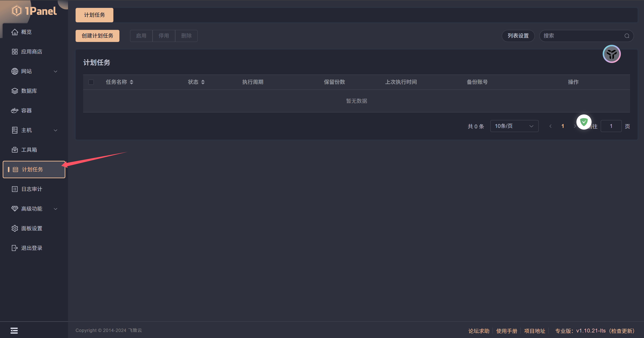
Task: Open the 应用商店 app store grid icon
Action: point(15,52)
